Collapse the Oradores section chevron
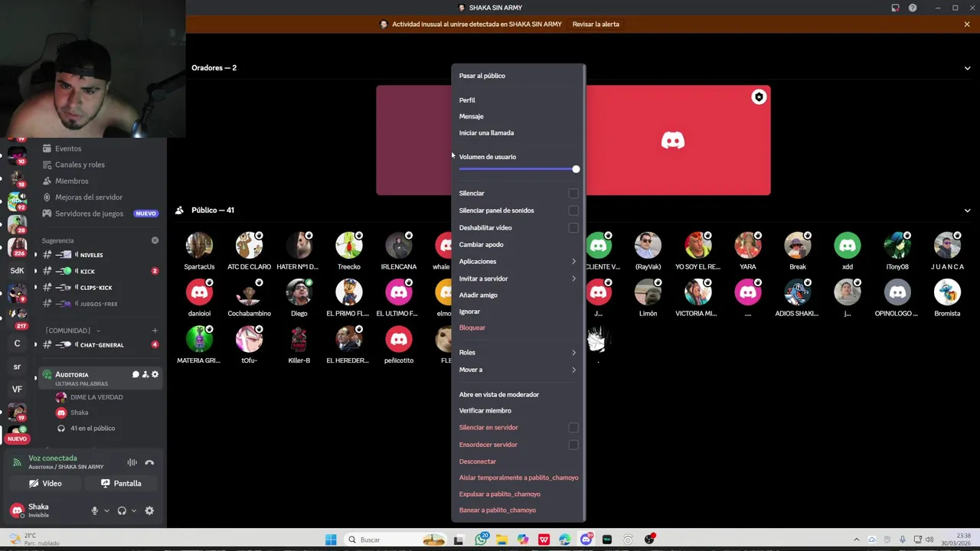 click(x=967, y=68)
